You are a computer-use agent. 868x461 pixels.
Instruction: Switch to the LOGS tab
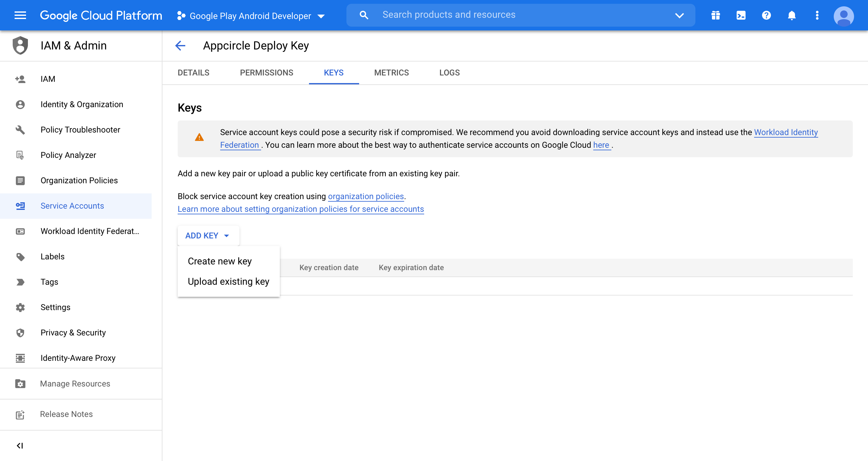[x=449, y=73]
